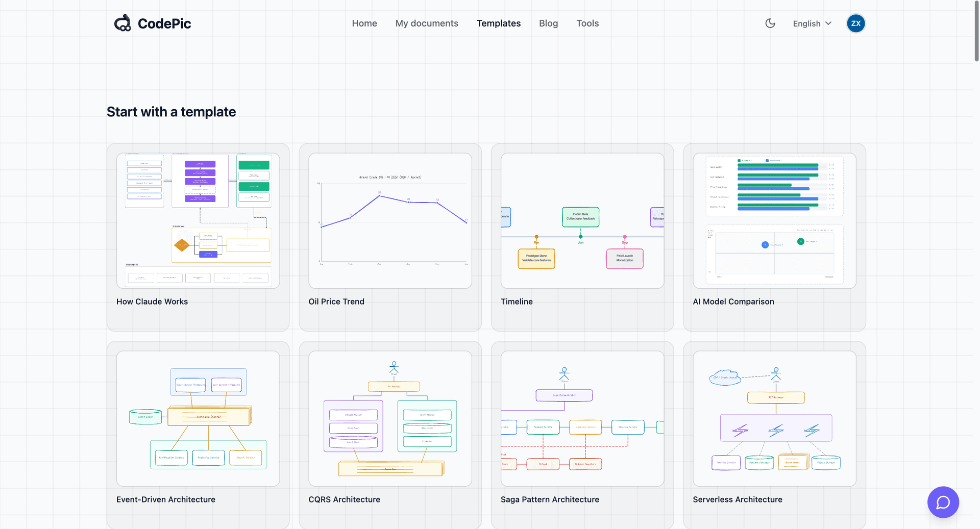Open the Tools navigation link
This screenshot has width=980, height=529.
pos(587,23)
